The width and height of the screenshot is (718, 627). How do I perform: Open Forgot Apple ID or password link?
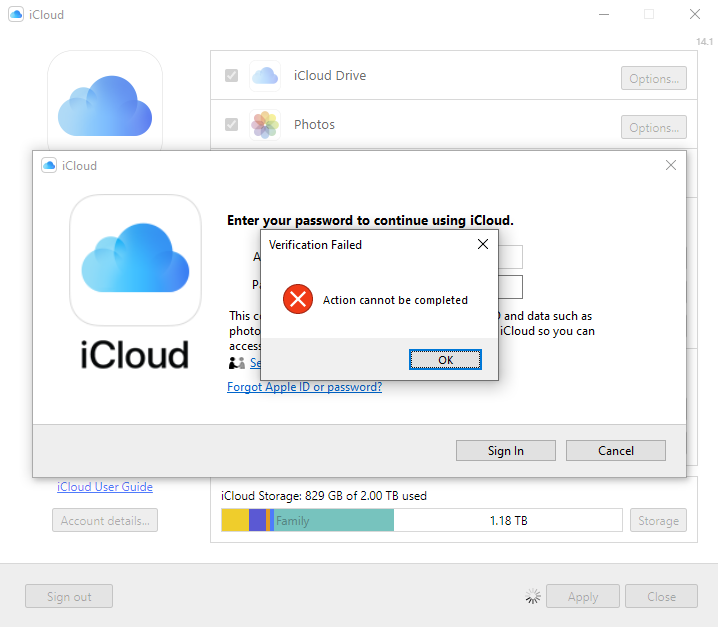(305, 387)
